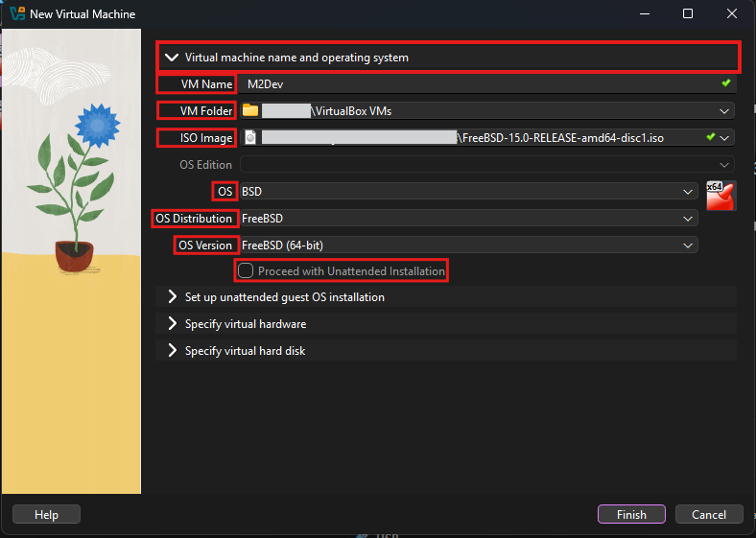Open the OS Version dropdown
756x538 pixels.
(687, 246)
